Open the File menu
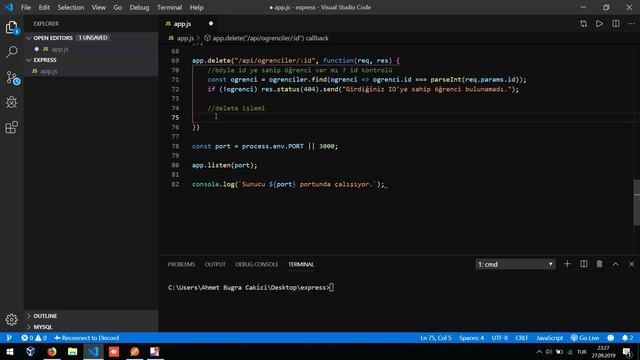Viewport: 640px width, 360px height. 26,7
